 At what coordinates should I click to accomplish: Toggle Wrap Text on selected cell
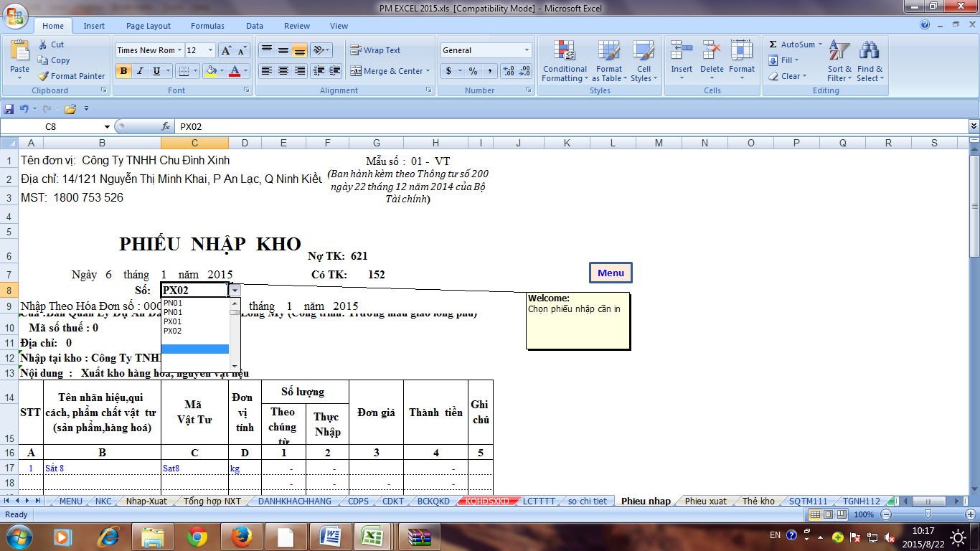pyautogui.click(x=375, y=50)
